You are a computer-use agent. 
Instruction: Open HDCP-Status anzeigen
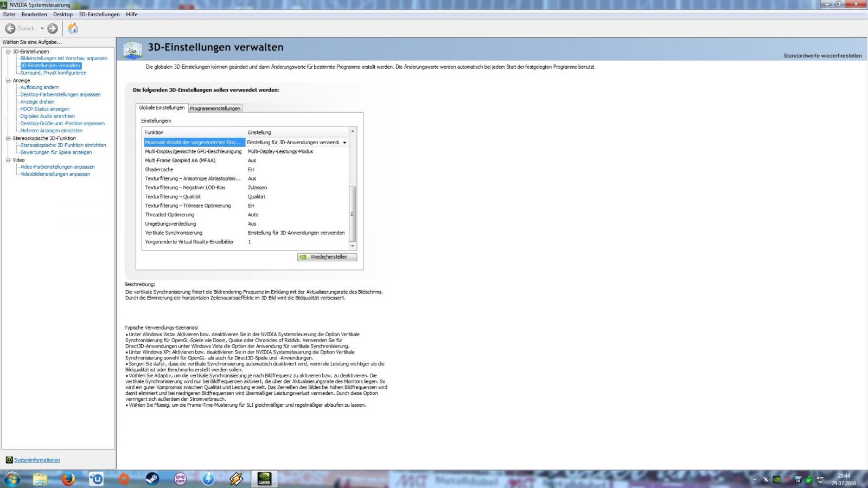pos(44,109)
